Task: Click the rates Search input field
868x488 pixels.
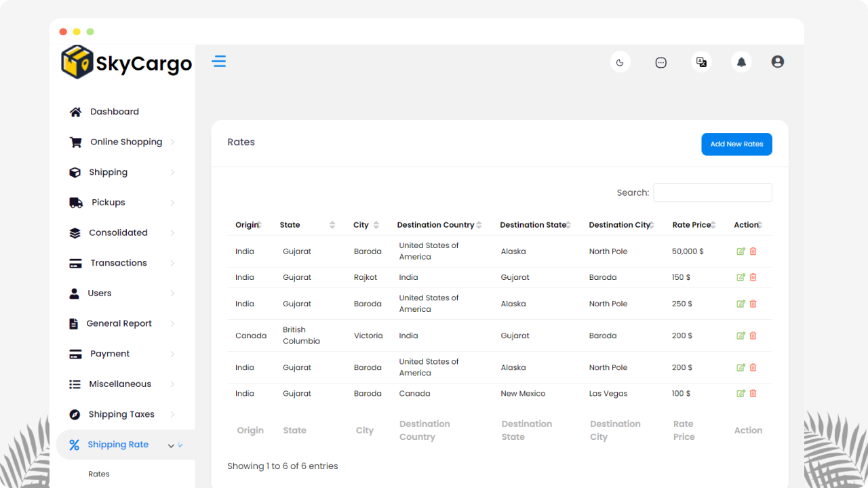Action: tap(712, 192)
